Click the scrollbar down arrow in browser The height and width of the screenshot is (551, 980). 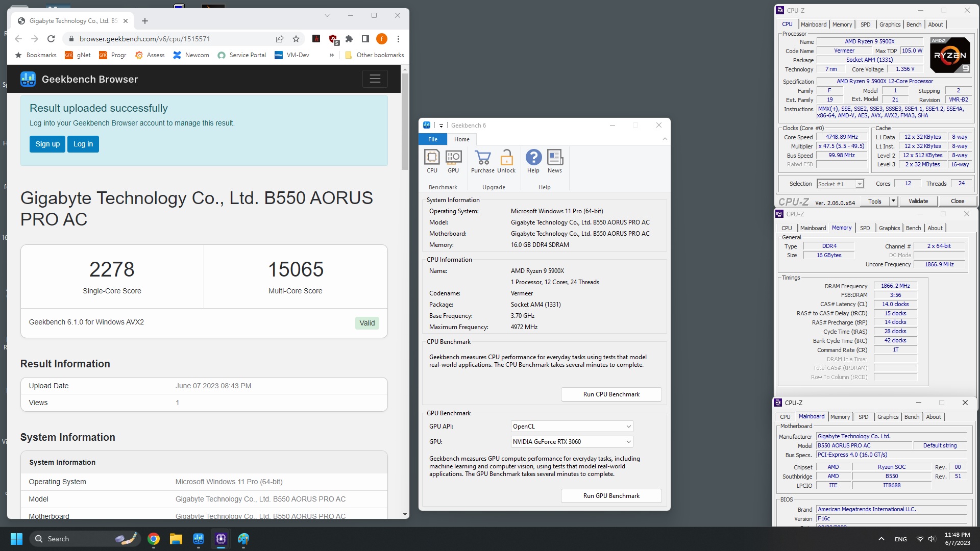405,514
